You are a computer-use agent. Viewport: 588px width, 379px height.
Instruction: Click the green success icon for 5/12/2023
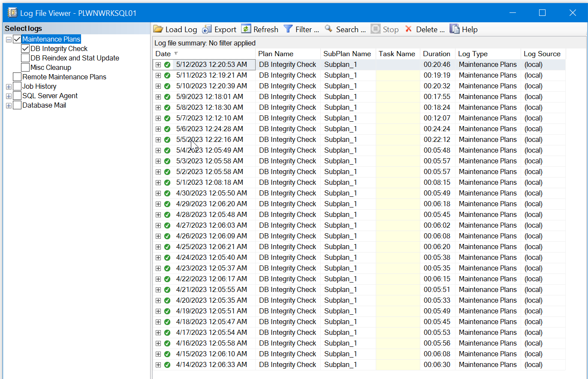[167, 65]
